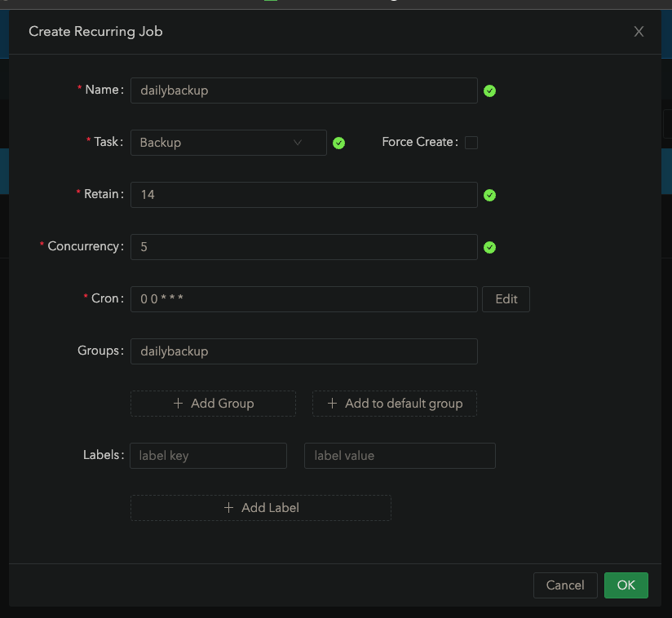
Task: Expand the Task chevron arrow
Action: [x=298, y=143]
